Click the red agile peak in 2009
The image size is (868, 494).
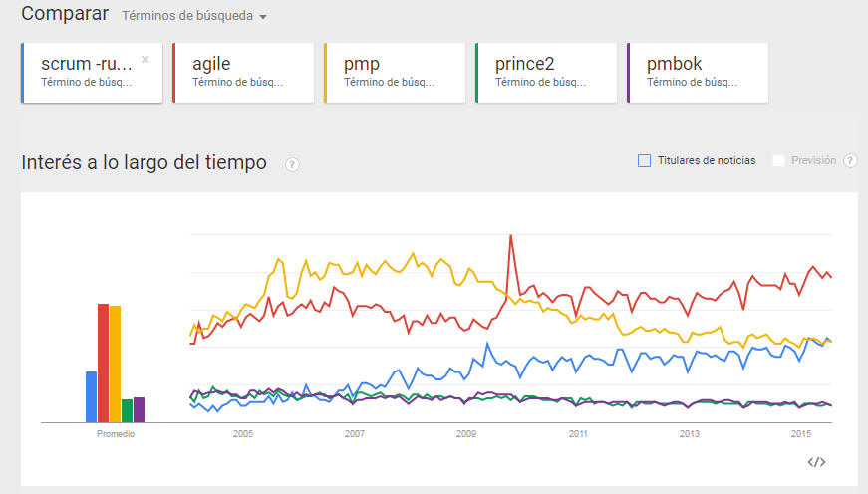[511, 237]
